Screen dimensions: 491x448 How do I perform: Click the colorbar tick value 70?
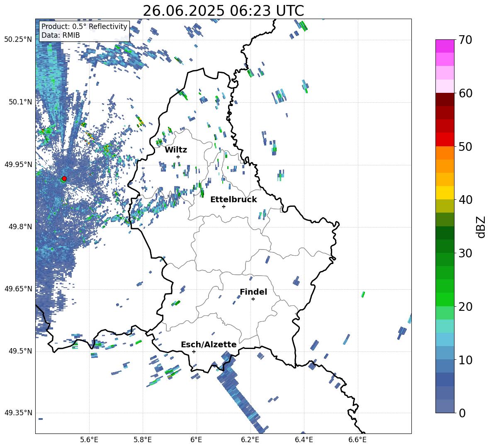465,40
